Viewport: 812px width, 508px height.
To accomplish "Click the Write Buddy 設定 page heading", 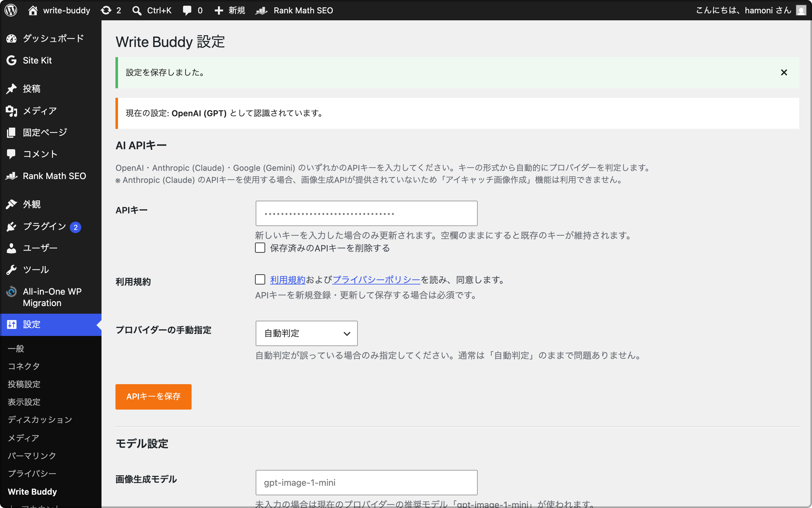I will (170, 42).
